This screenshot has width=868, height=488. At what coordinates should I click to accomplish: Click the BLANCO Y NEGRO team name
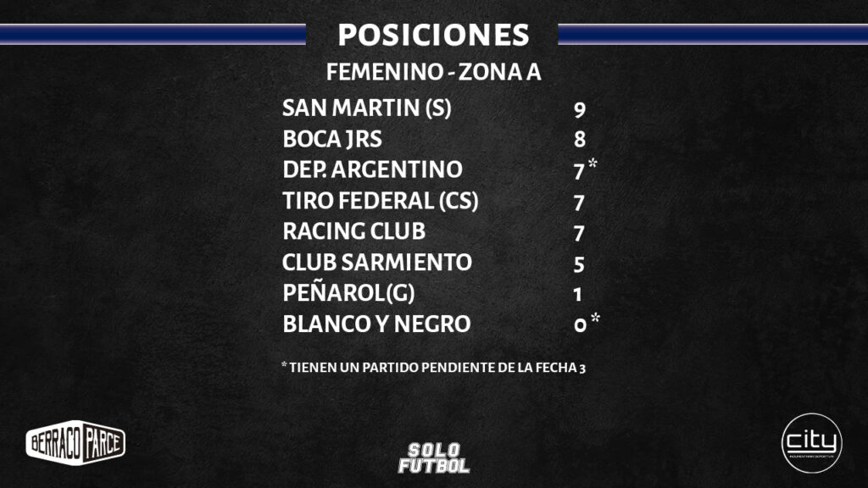point(376,324)
